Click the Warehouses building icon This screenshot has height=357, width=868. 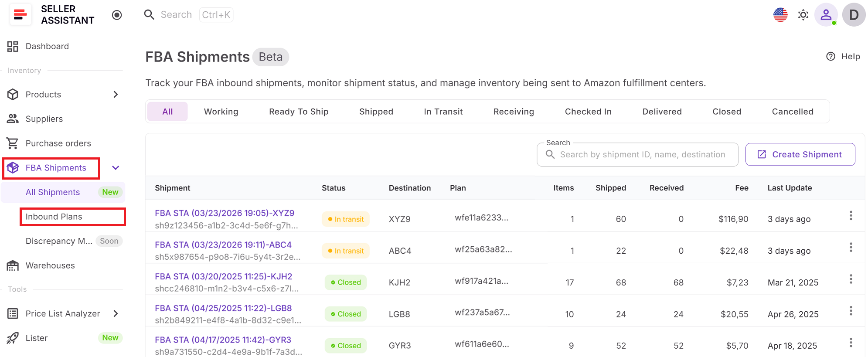13,265
